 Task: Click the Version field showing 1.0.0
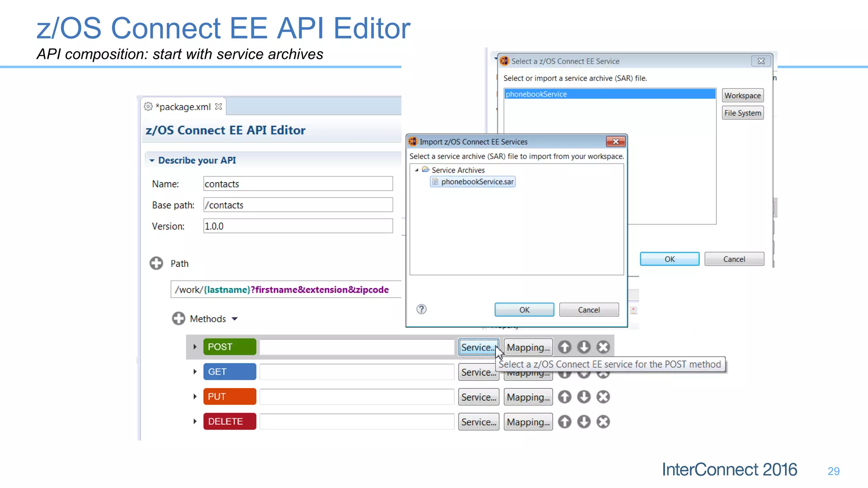(x=298, y=226)
